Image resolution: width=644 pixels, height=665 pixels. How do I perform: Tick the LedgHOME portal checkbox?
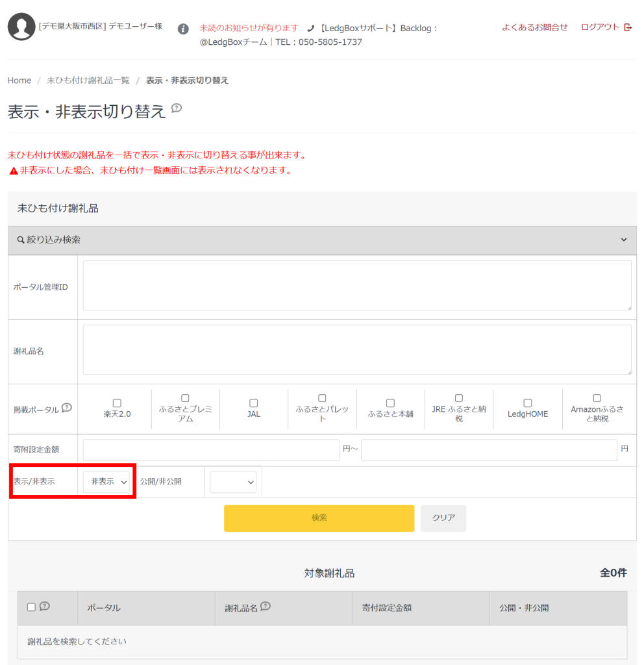coord(528,403)
